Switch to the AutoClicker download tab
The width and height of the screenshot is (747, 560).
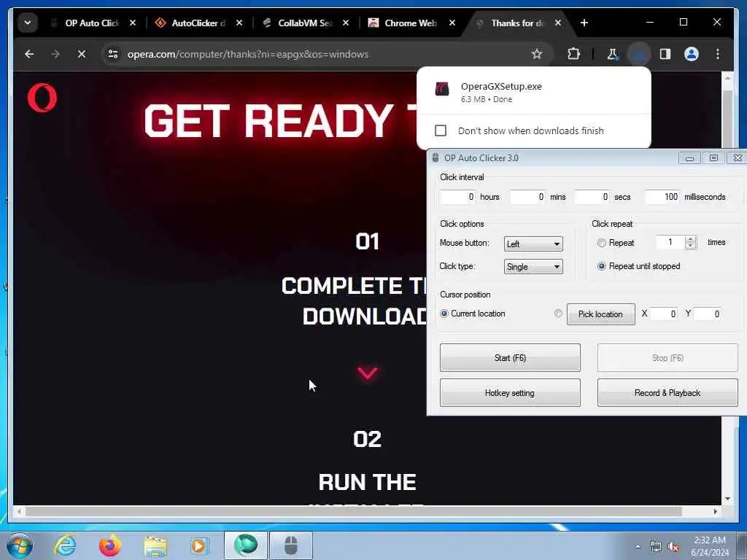[x=198, y=23]
